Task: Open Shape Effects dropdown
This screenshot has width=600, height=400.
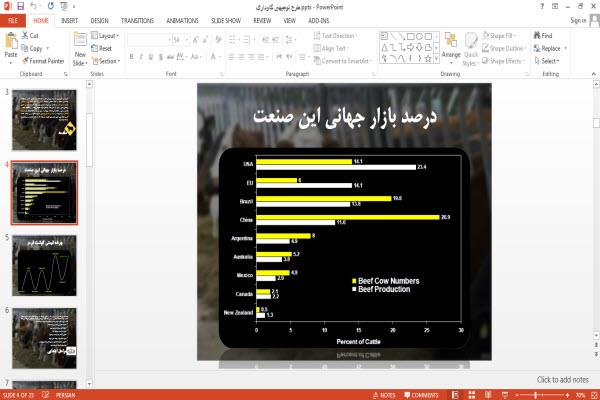Action: [503, 61]
